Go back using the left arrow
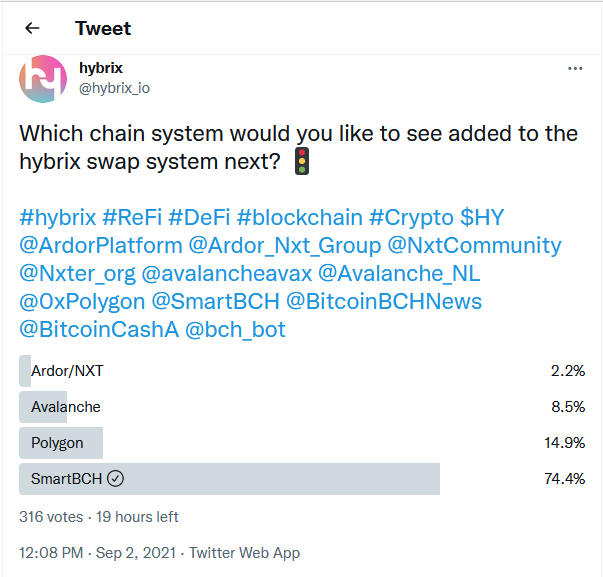This screenshot has height=577, width=603. [32, 28]
